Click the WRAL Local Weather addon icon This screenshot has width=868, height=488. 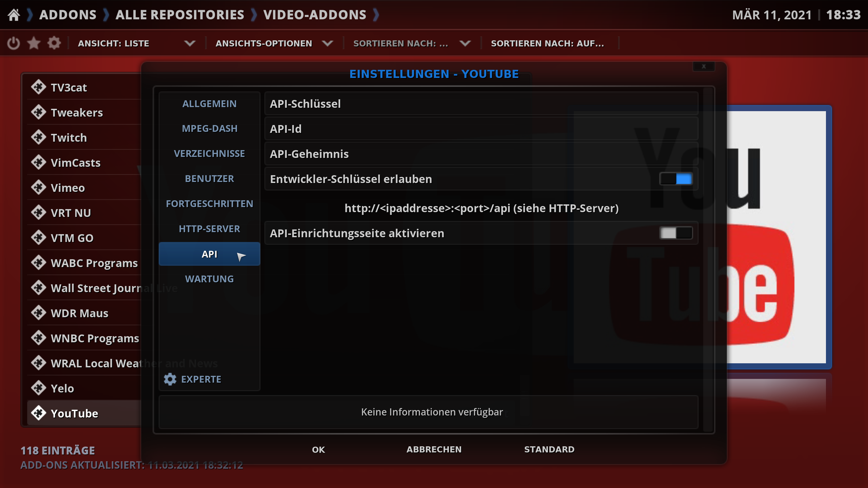(39, 363)
